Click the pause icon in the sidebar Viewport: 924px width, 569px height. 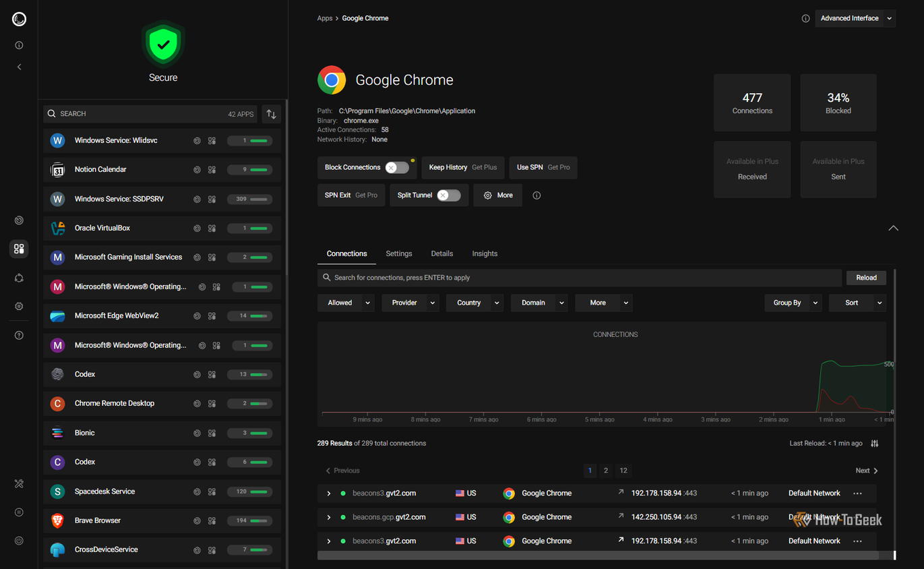coord(19,512)
